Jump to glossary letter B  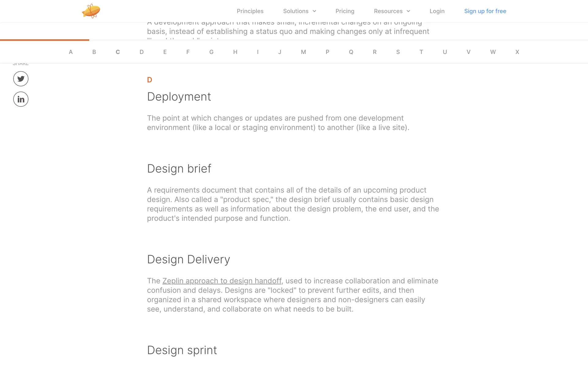(x=94, y=52)
